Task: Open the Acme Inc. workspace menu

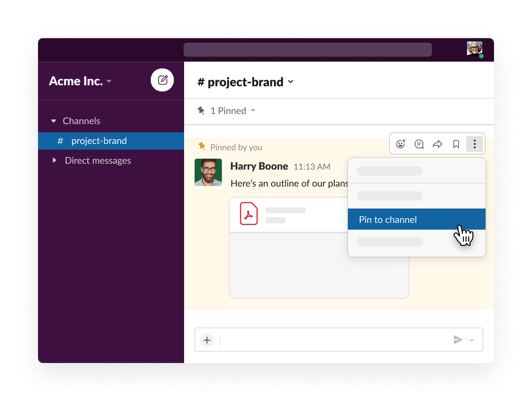Action: (80, 81)
